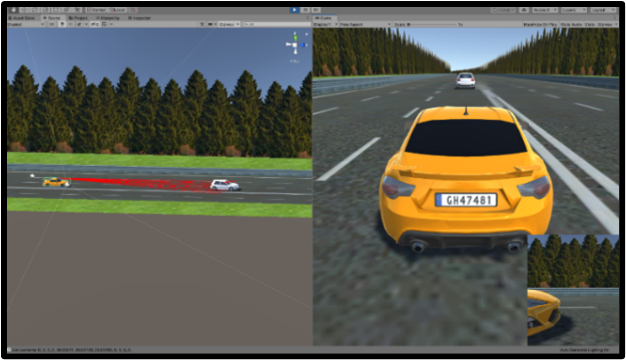
Task: Toggle the 2D view button
Action: point(52,24)
